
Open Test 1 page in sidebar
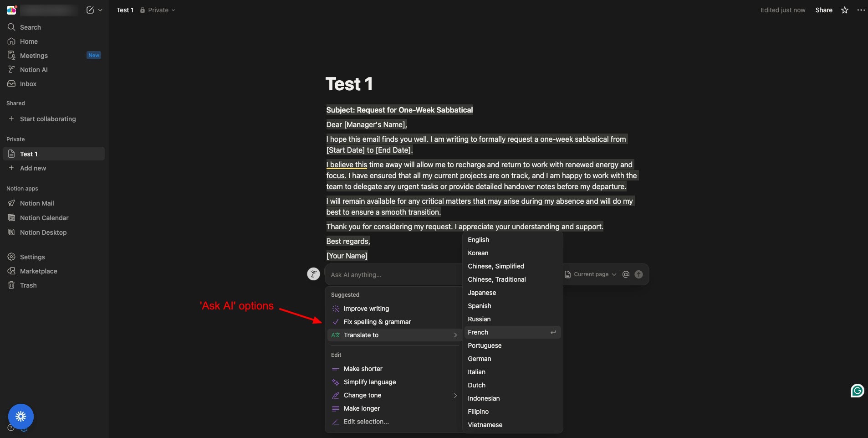tap(29, 154)
